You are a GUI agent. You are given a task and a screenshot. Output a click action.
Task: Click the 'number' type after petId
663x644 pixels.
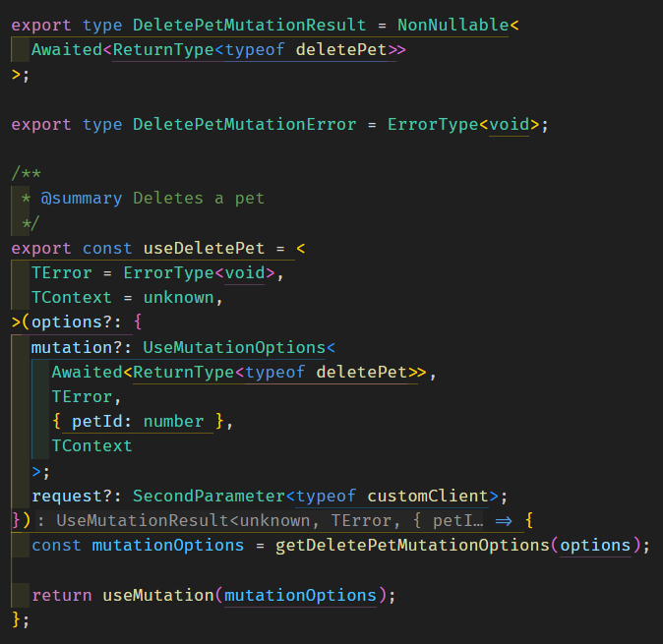pos(173,422)
